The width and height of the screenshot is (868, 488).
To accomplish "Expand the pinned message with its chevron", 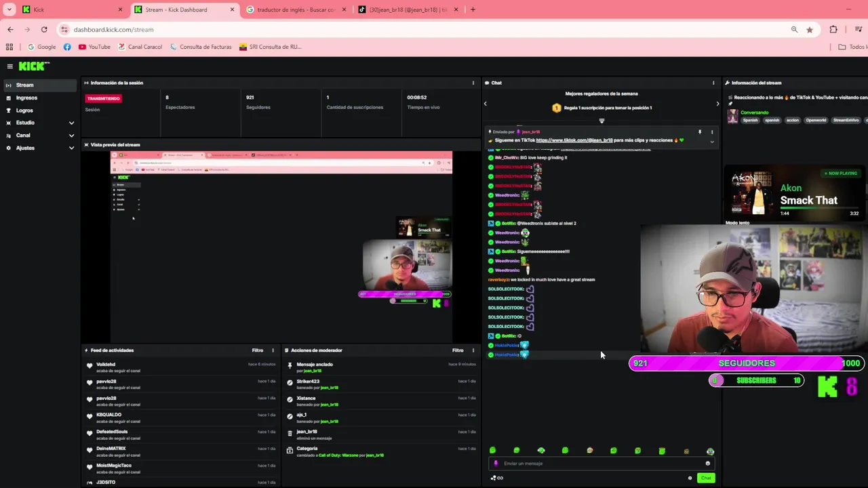I will pyautogui.click(x=712, y=142).
